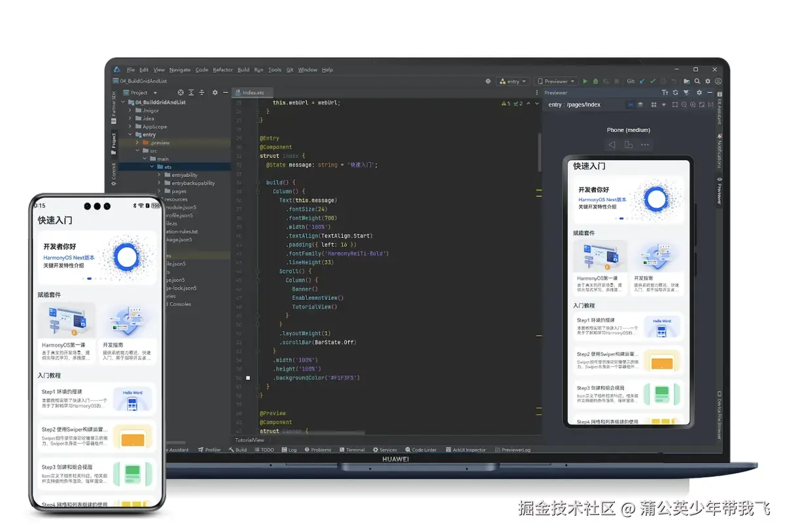Viewport: 785px width, 532px height.
Task: Collapse the 04_BuildGridAndList root node
Action: 122,102
